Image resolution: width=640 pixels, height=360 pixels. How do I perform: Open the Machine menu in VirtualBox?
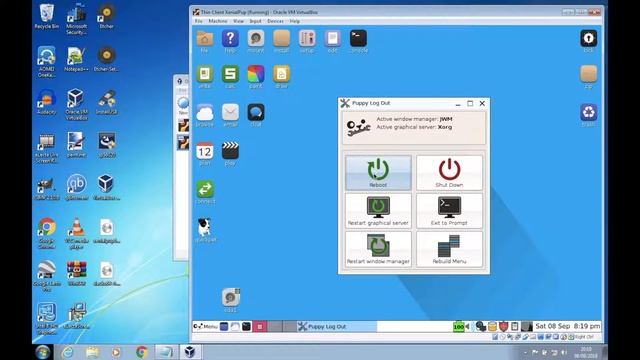218,21
